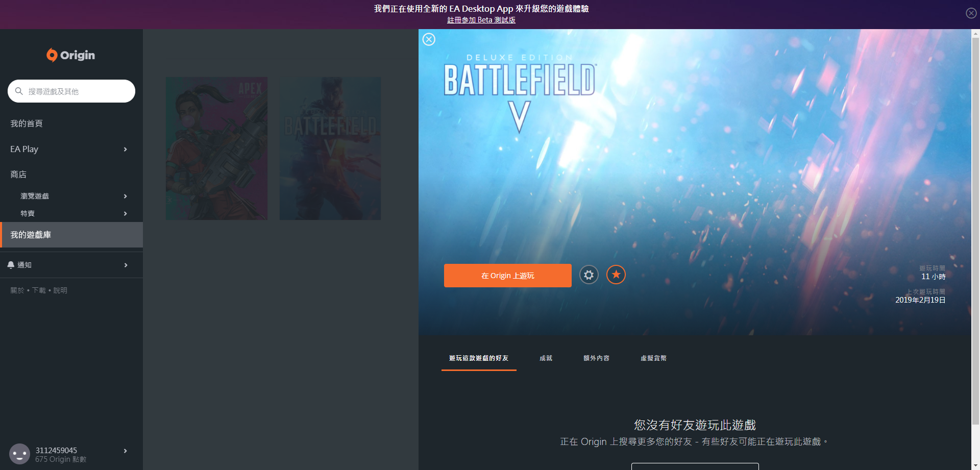Click the search magnifier icon
Screen dimensions: 980x470
coord(19,91)
